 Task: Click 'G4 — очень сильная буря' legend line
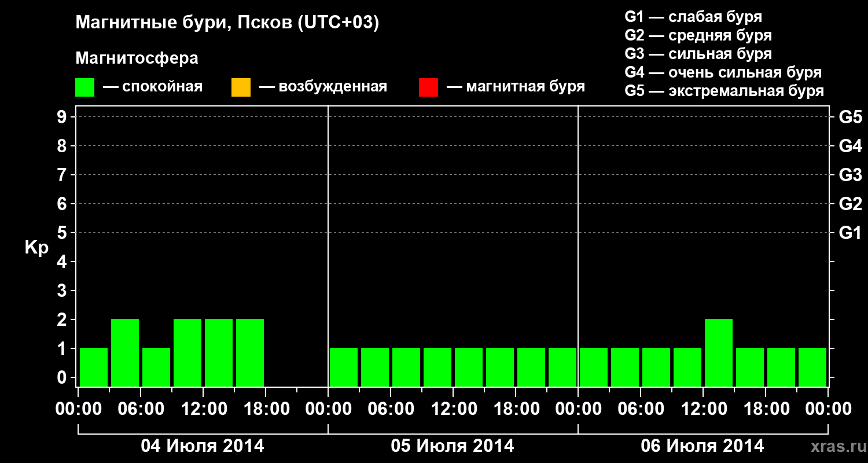(723, 72)
